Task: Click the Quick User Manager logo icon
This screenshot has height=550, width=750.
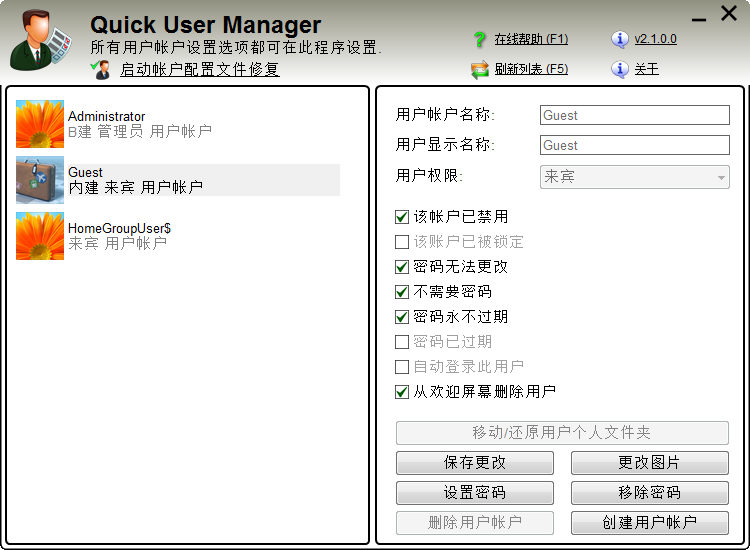Action: point(41,42)
